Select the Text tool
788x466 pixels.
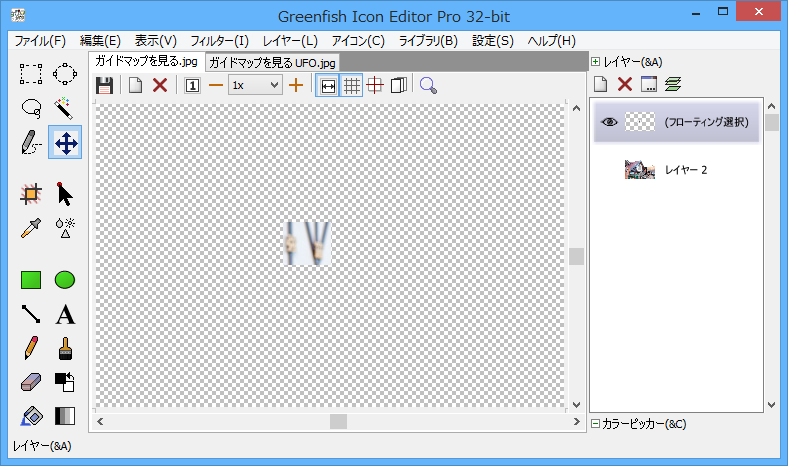pos(65,314)
